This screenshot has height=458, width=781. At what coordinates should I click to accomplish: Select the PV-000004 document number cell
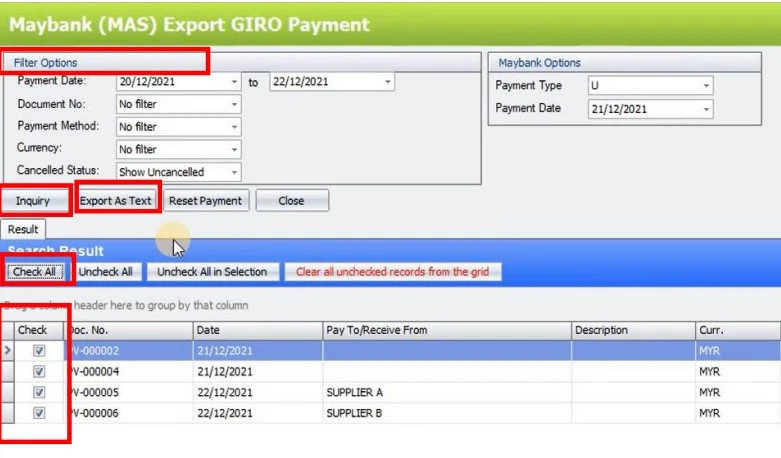[x=129, y=372]
